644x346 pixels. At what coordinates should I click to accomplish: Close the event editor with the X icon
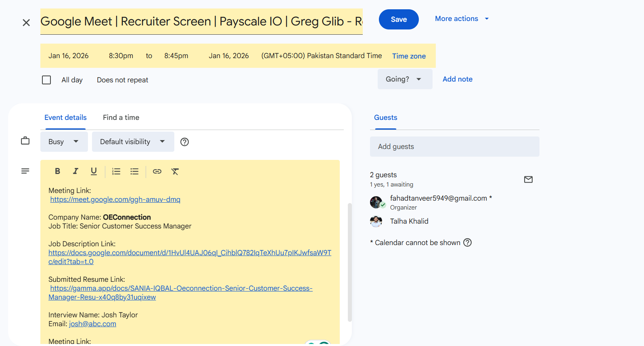point(26,23)
